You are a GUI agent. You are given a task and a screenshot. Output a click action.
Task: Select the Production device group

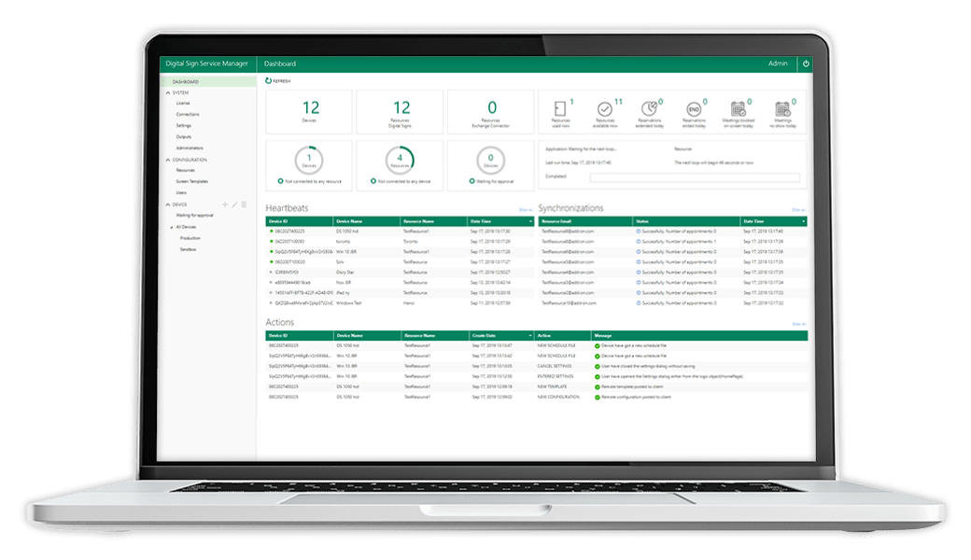tap(192, 236)
